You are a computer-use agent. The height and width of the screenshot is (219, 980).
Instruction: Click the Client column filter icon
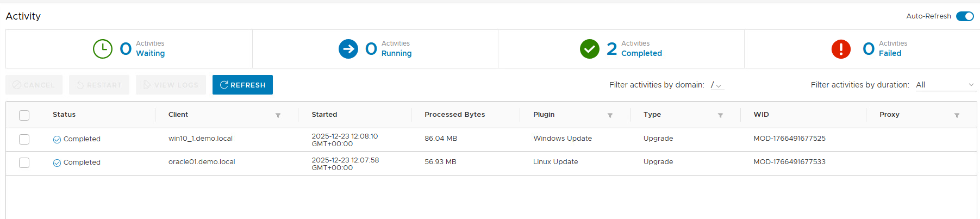[x=278, y=115]
